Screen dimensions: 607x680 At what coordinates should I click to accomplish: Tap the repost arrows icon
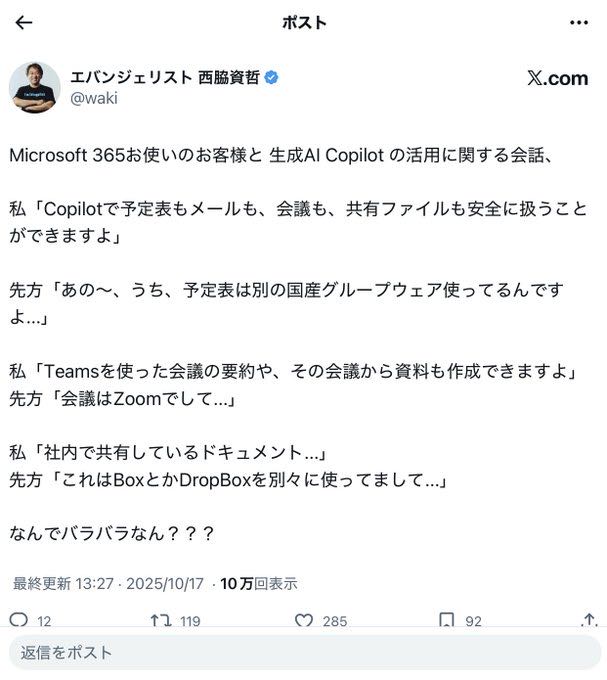coord(159,621)
